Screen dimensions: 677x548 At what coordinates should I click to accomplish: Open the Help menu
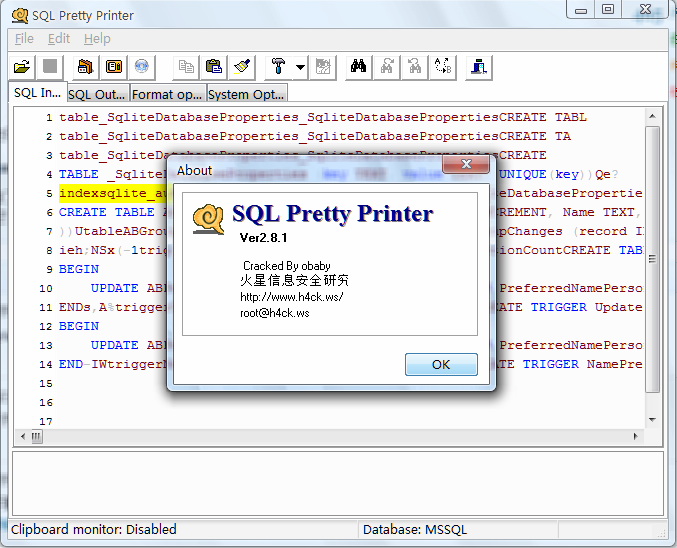click(x=97, y=39)
